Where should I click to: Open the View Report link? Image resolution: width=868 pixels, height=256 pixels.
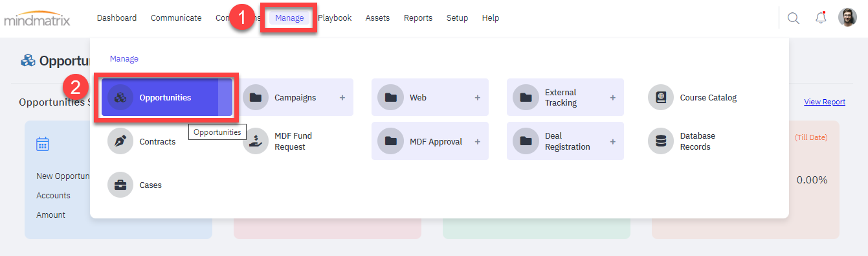[825, 102]
